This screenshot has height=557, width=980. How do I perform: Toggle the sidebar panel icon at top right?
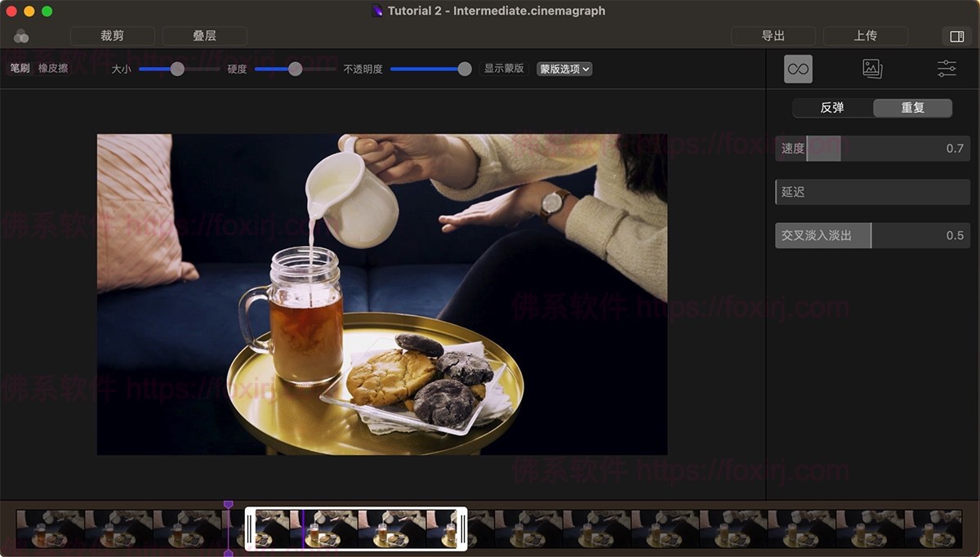pos(955,36)
